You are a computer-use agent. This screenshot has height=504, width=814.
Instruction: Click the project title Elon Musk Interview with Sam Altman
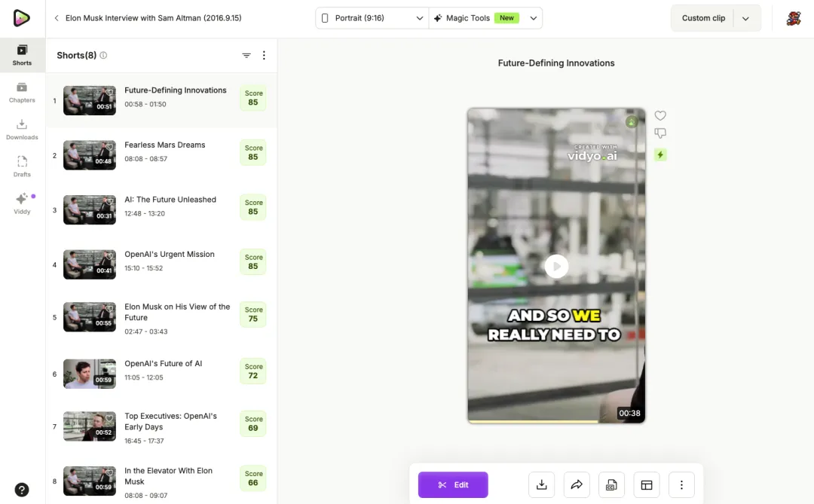pos(153,18)
